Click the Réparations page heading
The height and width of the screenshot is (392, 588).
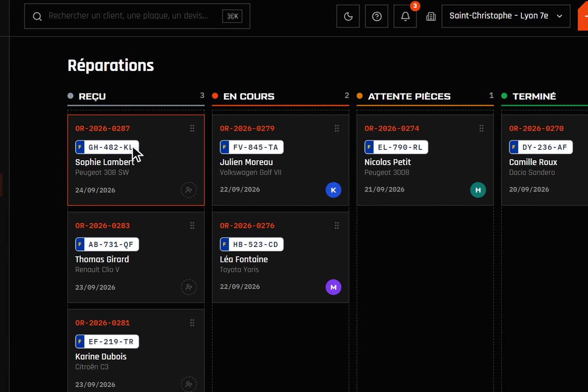(x=111, y=65)
